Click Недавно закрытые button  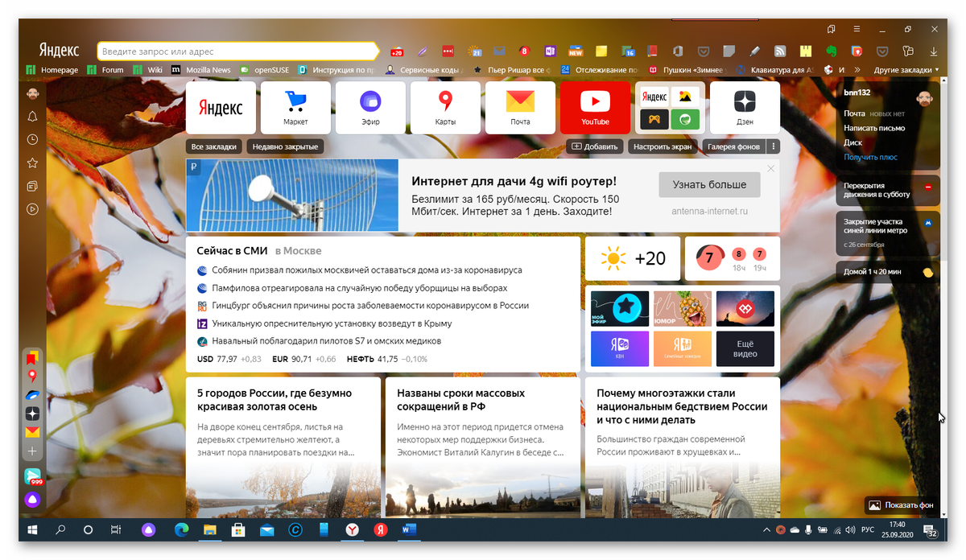pos(284,146)
